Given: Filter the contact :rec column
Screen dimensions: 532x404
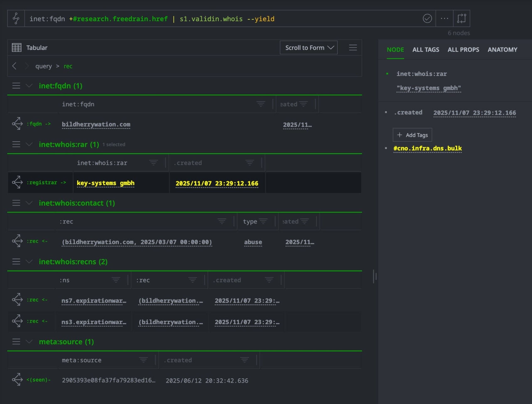Looking at the screenshot, I should click(x=222, y=221).
